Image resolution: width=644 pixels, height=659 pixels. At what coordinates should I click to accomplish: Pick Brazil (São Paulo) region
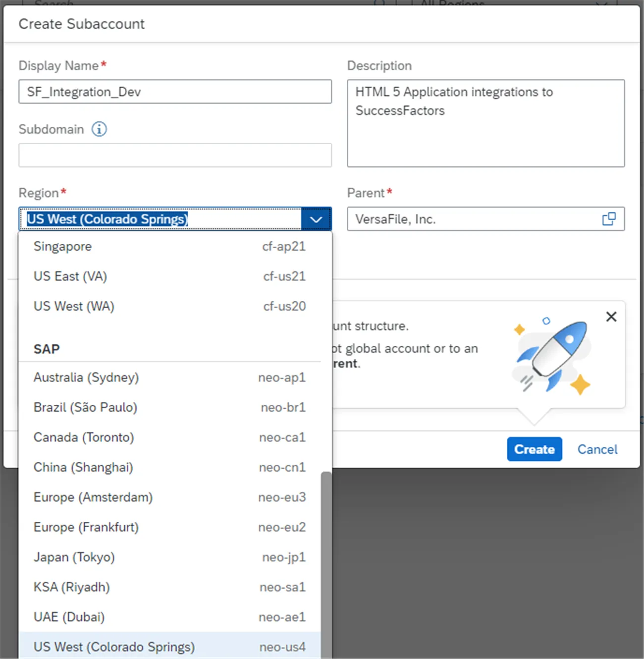(169, 407)
